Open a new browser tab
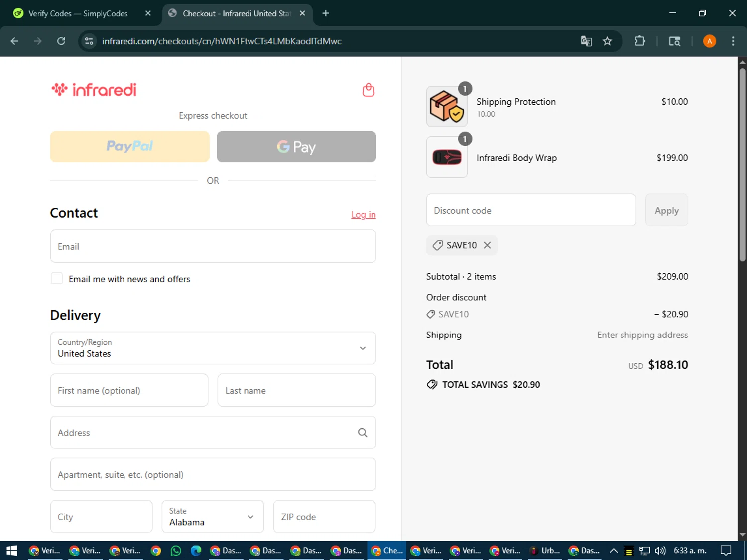Image resolution: width=747 pixels, height=560 pixels. point(326,13)
